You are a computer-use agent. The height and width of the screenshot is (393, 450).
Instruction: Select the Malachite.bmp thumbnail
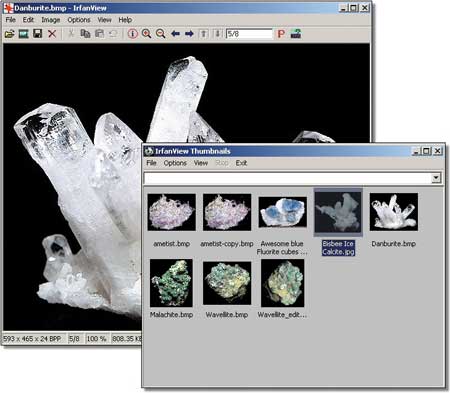click(171, 283)
